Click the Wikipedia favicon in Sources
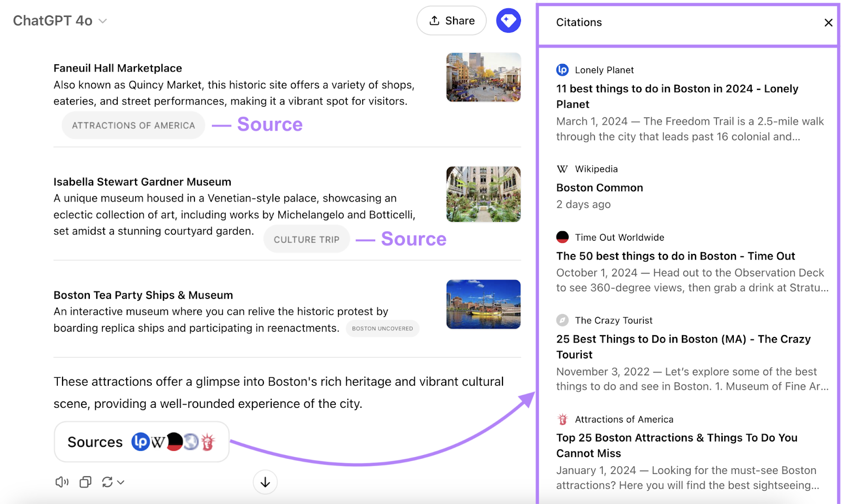Viewport: 841px width, 504px height. 158,442
